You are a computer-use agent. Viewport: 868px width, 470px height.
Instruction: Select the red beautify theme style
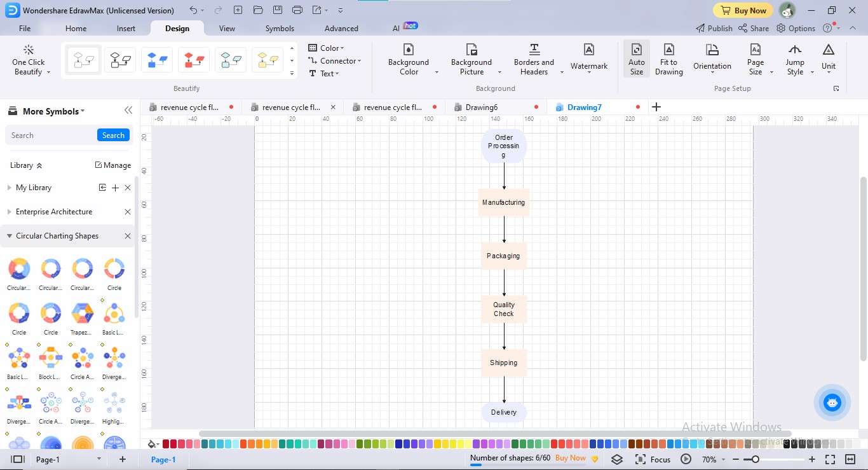pos(194,60)
